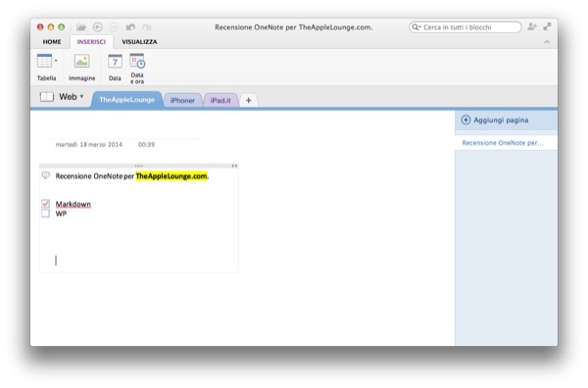Undo the last action
Image resolution: width=588 pixels, height=388 pixels.
tap(130, 27)
